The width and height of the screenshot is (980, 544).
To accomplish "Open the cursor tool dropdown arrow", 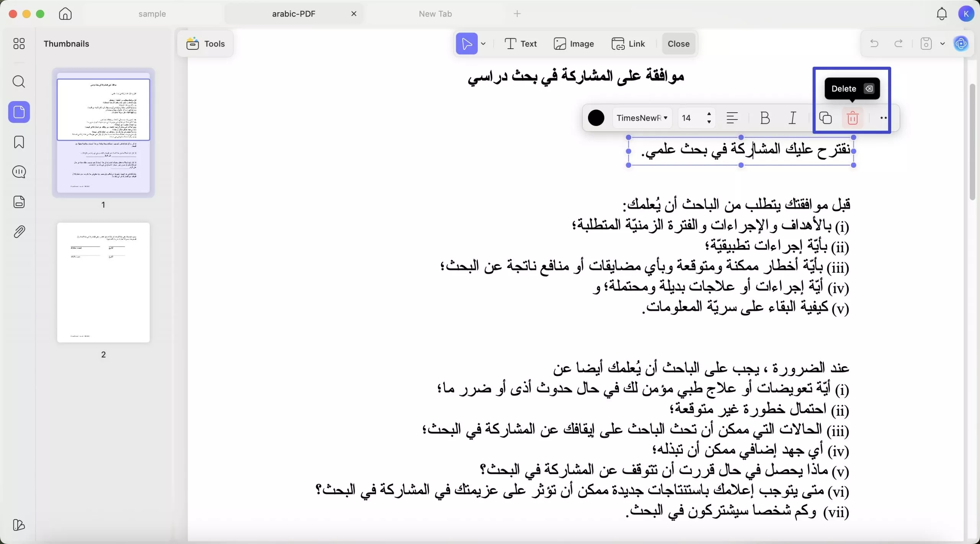I will click(483, 43).
